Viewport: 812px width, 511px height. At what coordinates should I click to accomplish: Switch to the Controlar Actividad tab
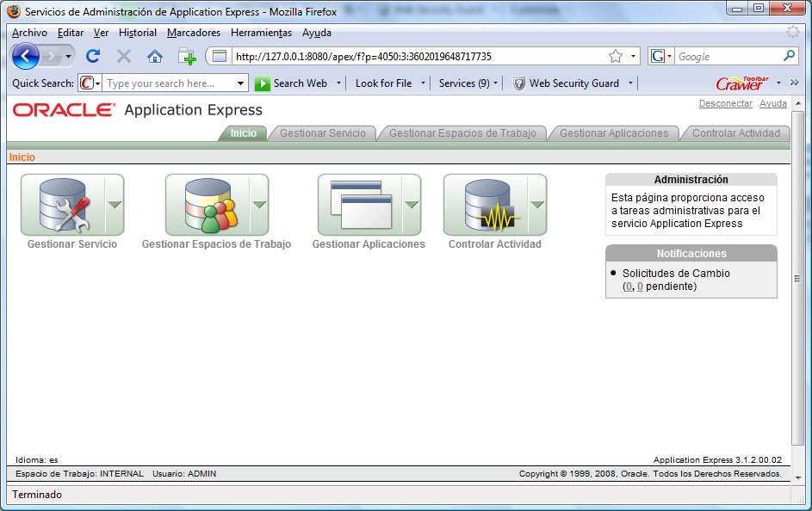[x=736, y=133]
